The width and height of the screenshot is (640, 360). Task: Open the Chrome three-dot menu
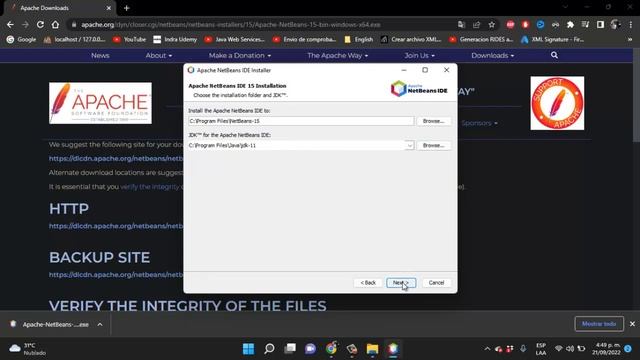pos(631,24)
